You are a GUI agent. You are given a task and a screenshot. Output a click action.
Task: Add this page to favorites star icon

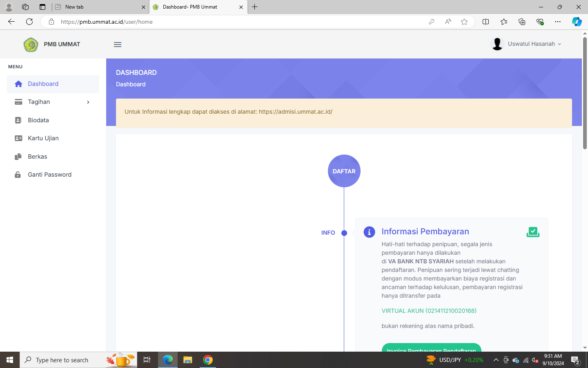pyautogui.click(x=464, y=22)
